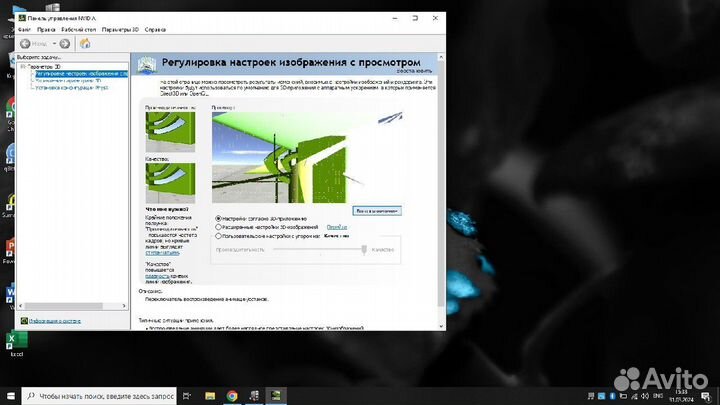Open the taskbar app next to Chrome
This screenshot has width=720, height=405.
point(254,396)
